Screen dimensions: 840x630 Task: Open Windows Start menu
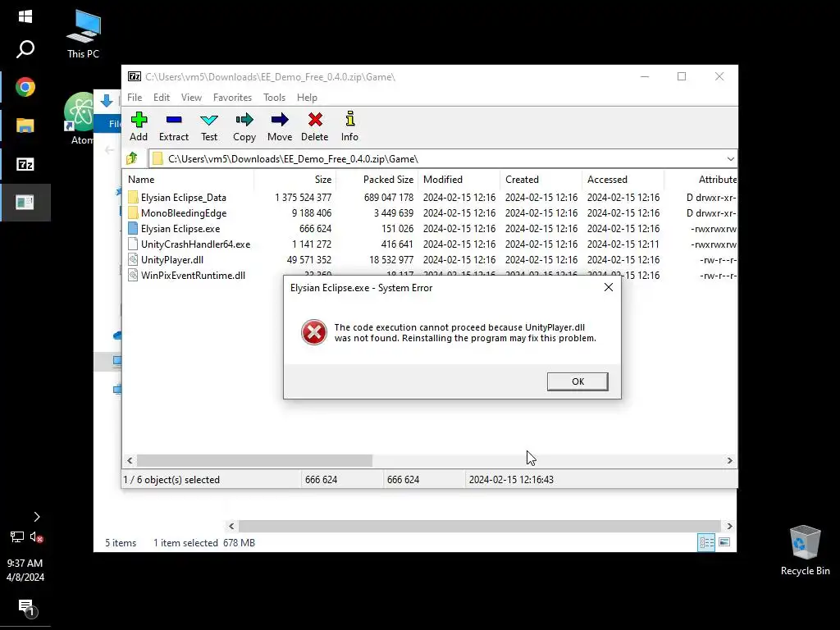coord(25,16)
